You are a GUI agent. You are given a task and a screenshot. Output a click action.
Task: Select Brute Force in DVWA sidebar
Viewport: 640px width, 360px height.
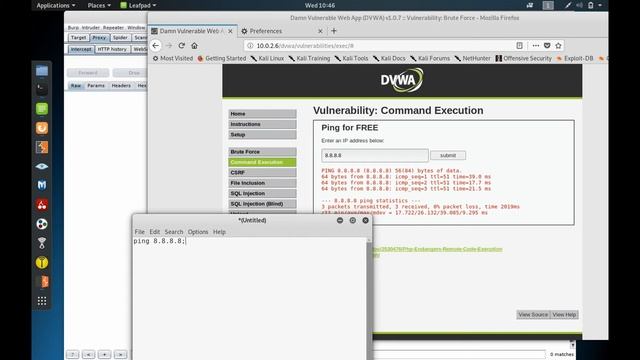pyautogui.click(x=262, y=152)
